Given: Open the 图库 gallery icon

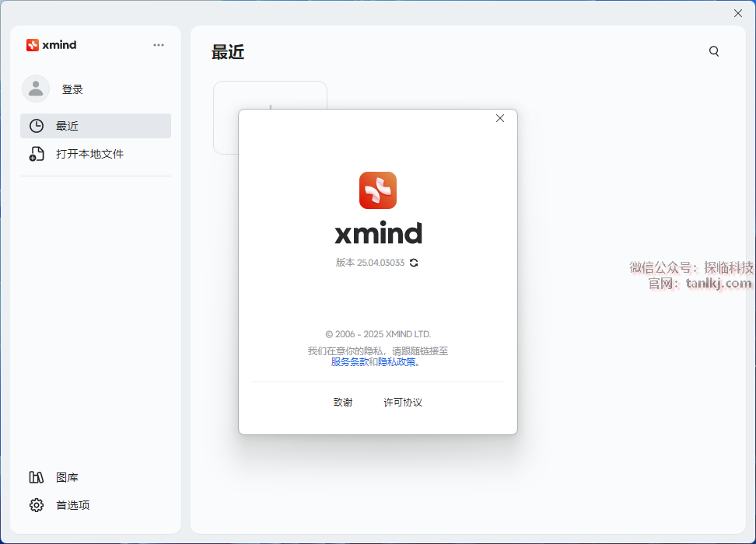Looking at the screenshot, I should pyautogui.click(x=37, y=477).
